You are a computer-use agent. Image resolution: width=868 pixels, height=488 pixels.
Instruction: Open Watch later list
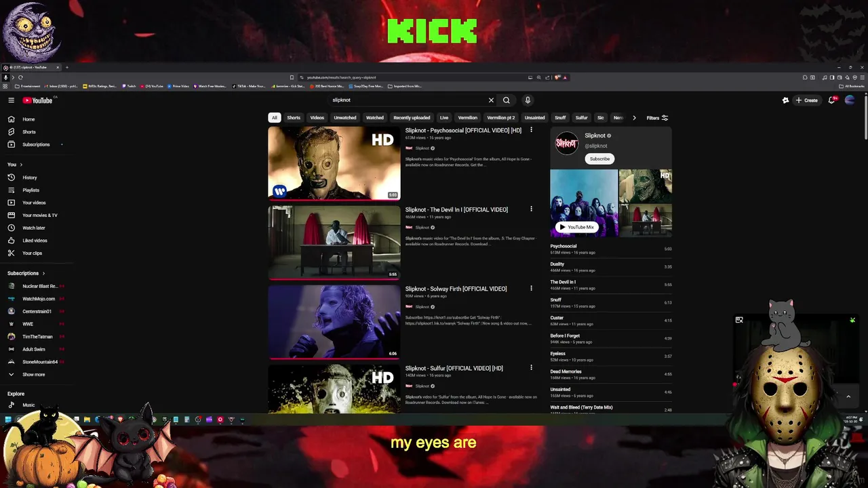point(33,228)
